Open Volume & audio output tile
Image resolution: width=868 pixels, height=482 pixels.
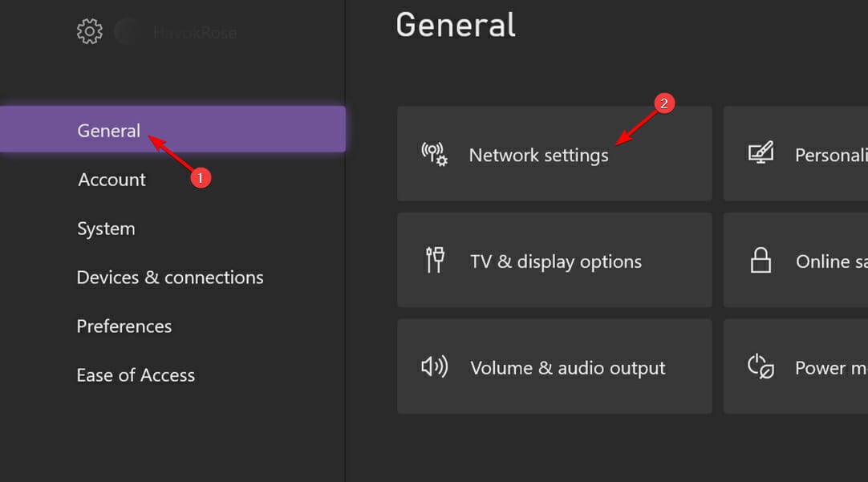click(x=554, y=367)
